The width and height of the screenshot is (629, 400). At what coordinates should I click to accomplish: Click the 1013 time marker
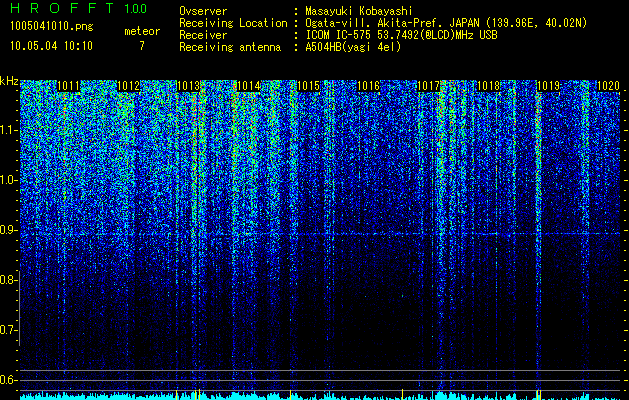click(x=189, y=86)
